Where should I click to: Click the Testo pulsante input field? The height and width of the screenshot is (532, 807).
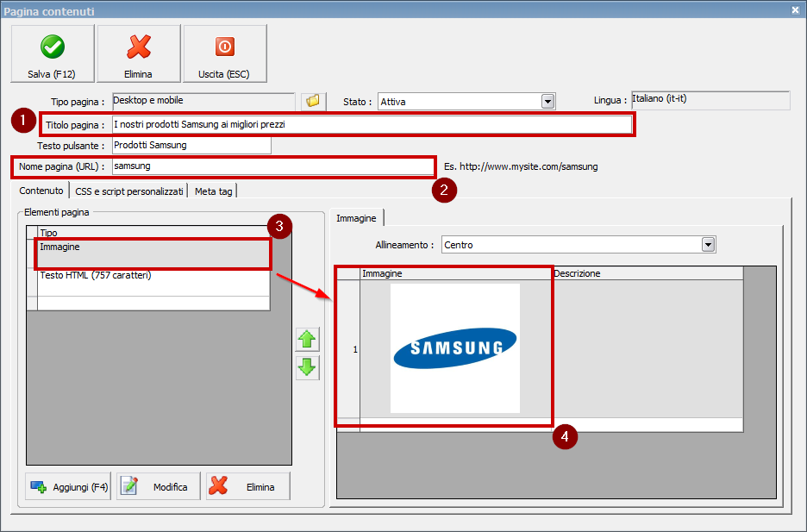pos(191,145)
